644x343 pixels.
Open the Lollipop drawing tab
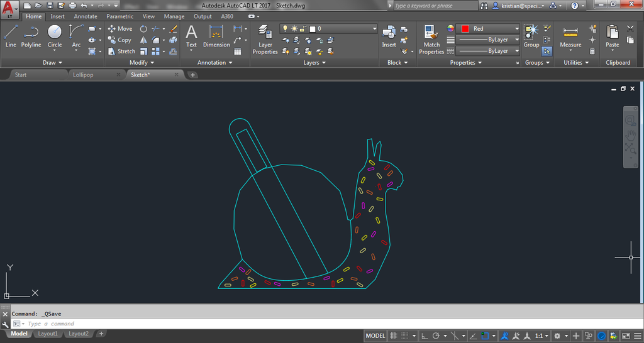84,75
